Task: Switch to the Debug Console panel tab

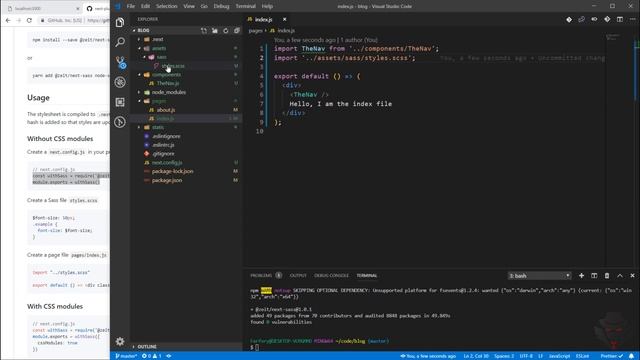Action: (x=331, y=276)
